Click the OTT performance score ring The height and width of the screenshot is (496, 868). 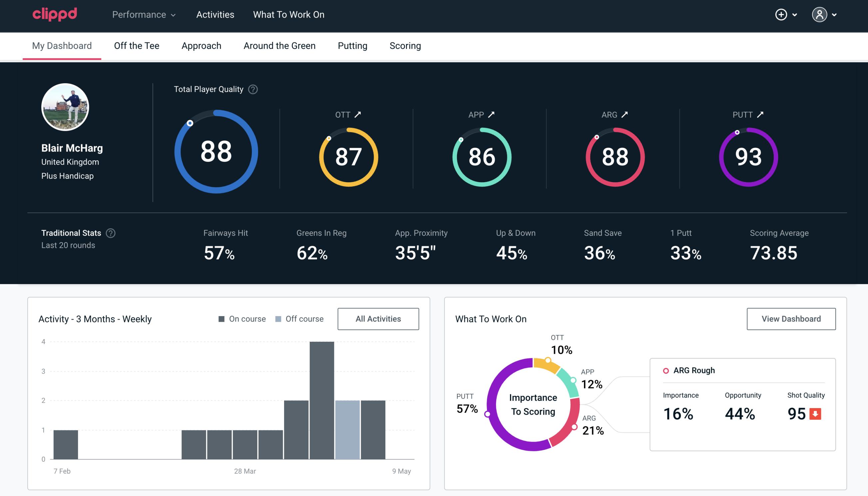pos(348,156)
